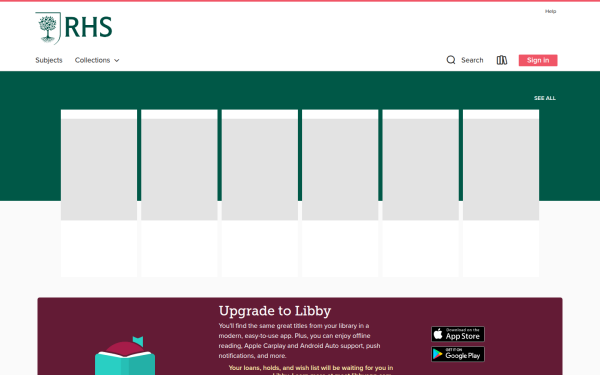The height and width of the screenshot is (375, 600).
Task: Open the Help link
Action: coord(550,11)
